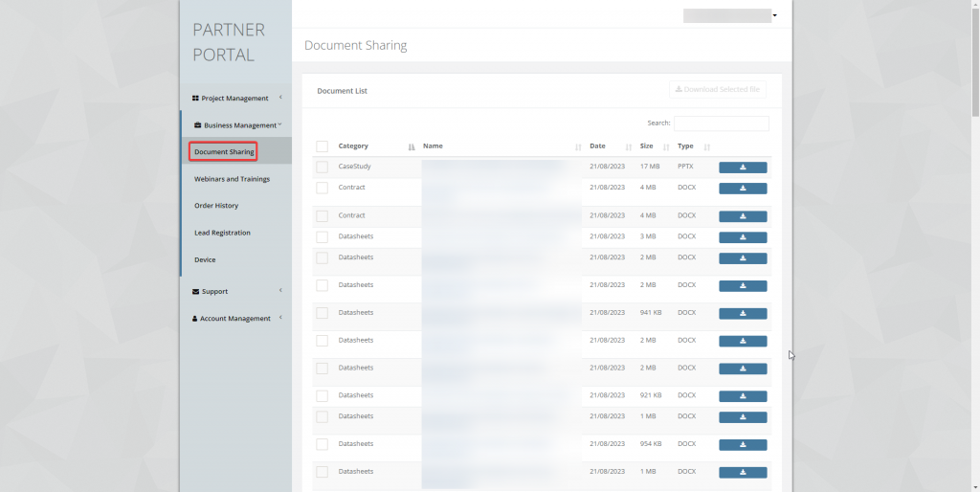Download the 941 KB Datasheets document
This screenshot has height=492, width=980.
(743, 314)
